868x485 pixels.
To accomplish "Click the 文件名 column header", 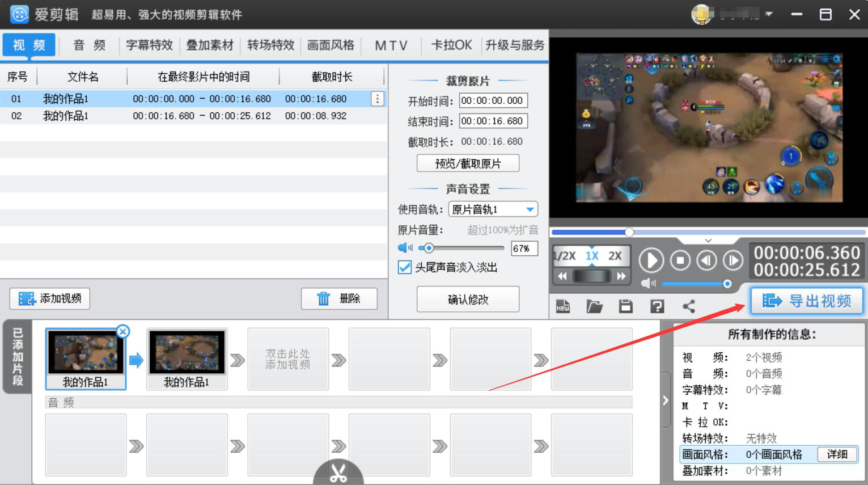I will coord(83,77).
